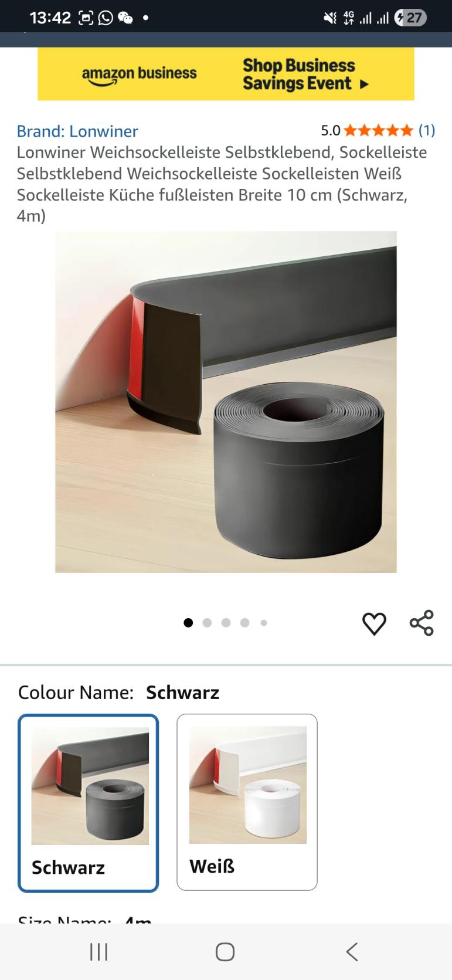The image size is (452, 980).
Task: Tap the share icon
Action: coord(422,623)
